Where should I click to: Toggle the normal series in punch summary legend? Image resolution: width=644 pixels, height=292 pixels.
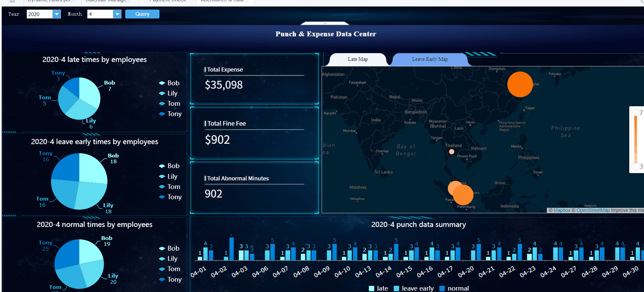click(x=442, y=289)
